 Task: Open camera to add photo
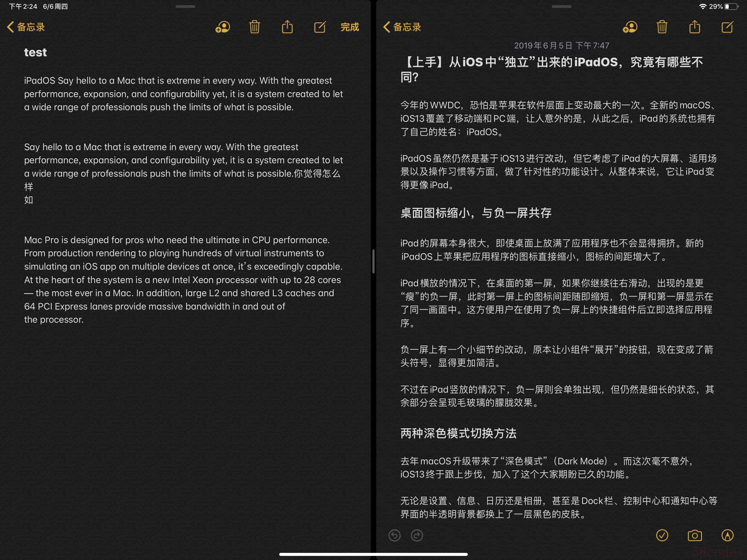(695, 535)
